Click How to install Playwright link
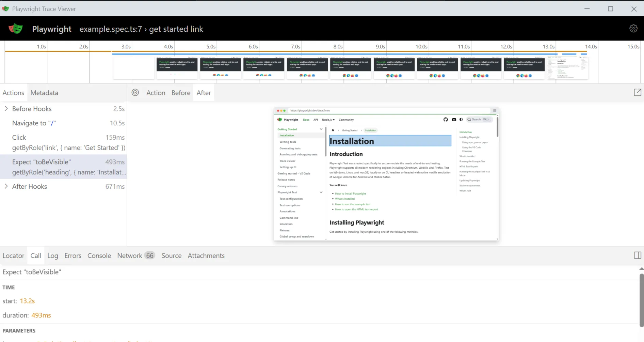 (350, 193)
